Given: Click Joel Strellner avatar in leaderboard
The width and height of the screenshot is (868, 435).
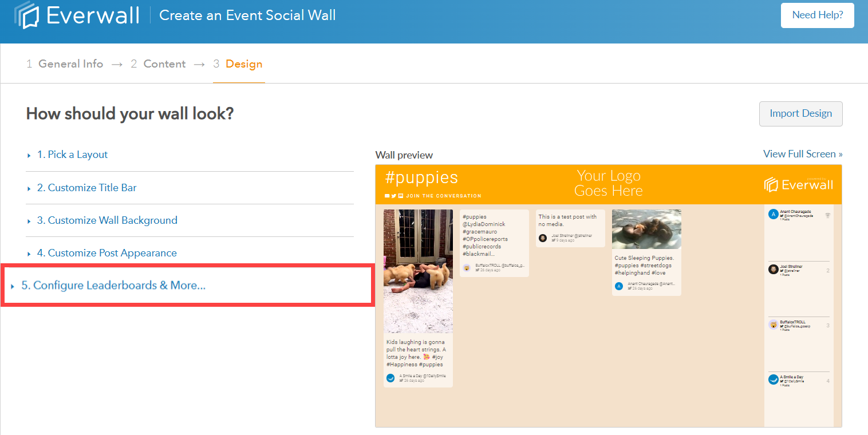Looking at the screenshot, I should tap(774, 270).
